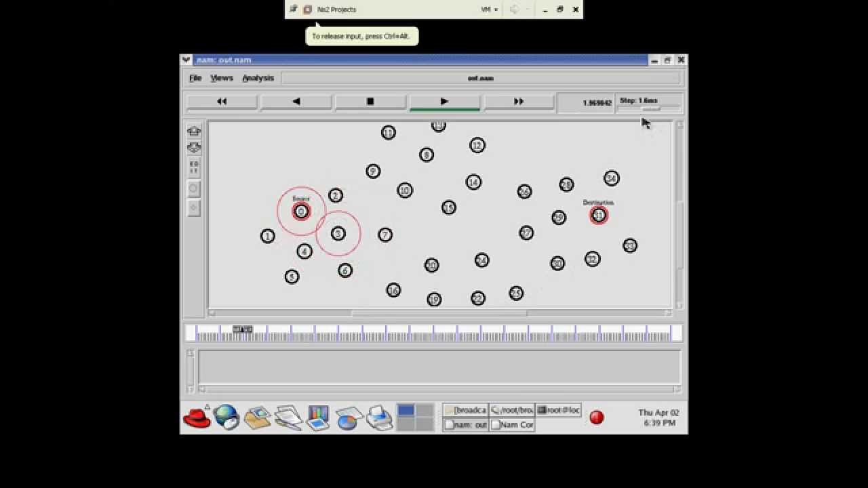Stop the animation playback
The width and height of the screenshot is (868, 488).
370,102
